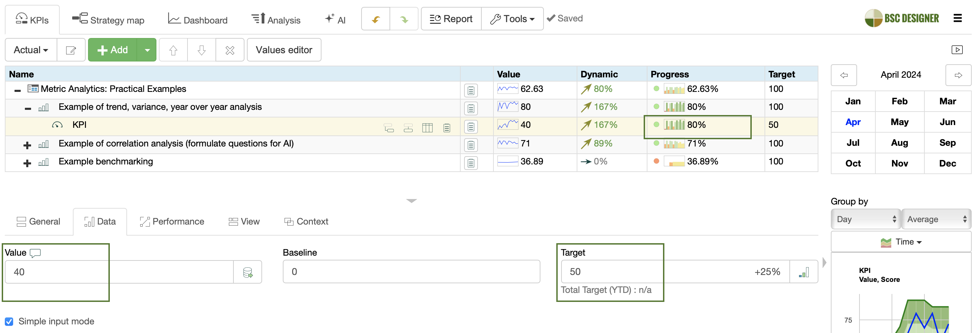Toggle Simple input mode checkbox
Image resolution: width=980 pixels, height=333 pixels.
pos(9,321)
